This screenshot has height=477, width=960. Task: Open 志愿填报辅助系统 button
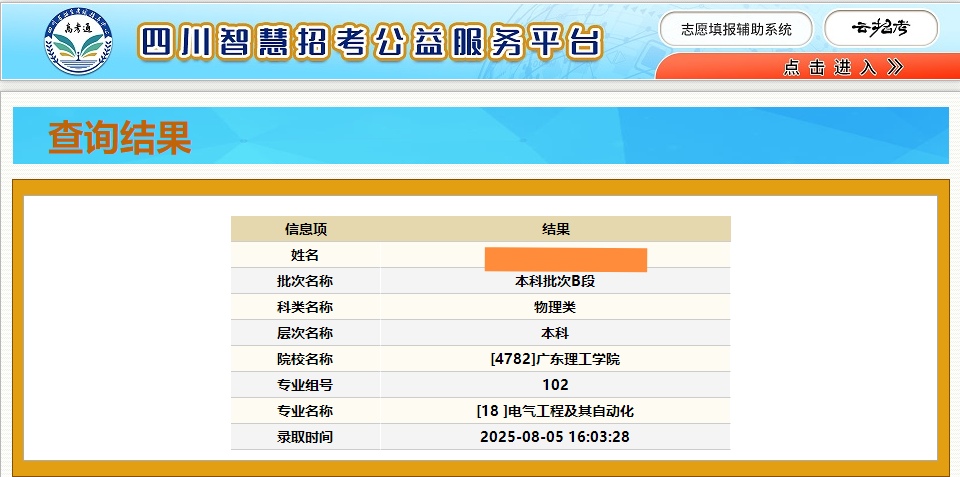pos(736,29)
